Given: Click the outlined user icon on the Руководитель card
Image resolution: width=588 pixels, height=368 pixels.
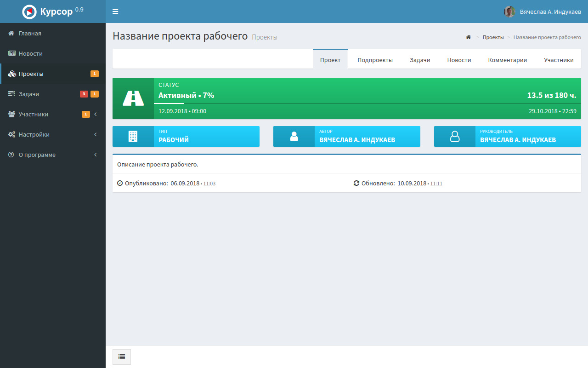Looking at the screenshot, I should pos(455,137).
